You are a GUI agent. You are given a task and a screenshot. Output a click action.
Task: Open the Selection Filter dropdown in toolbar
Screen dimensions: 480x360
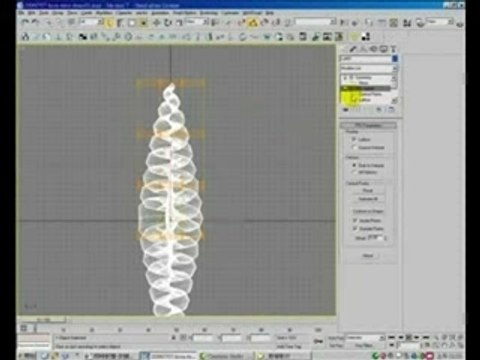pos(91,22)
